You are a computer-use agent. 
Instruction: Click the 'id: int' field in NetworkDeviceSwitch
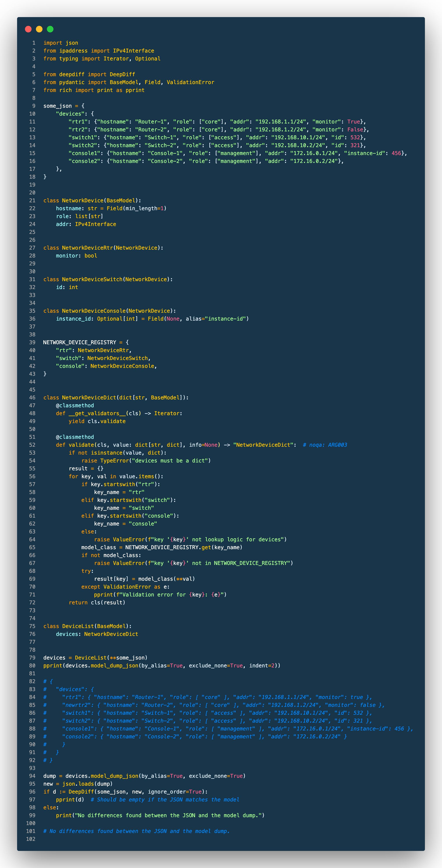67,288
